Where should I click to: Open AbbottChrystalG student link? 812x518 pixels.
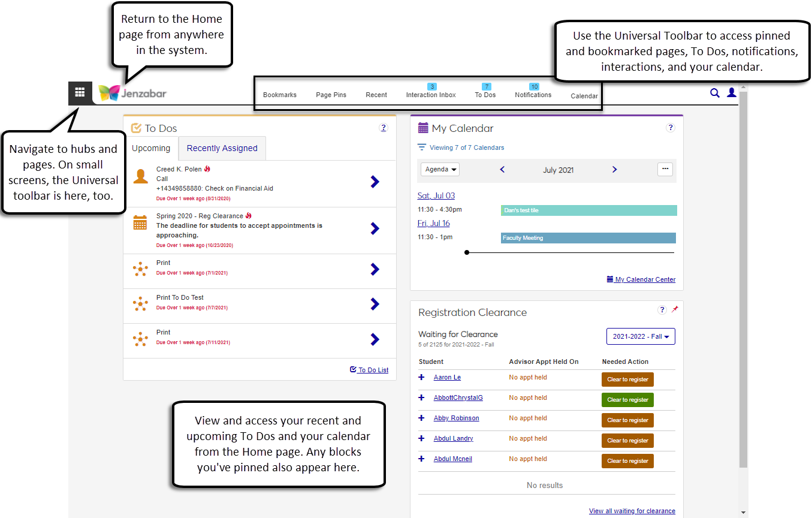(458, 398)
